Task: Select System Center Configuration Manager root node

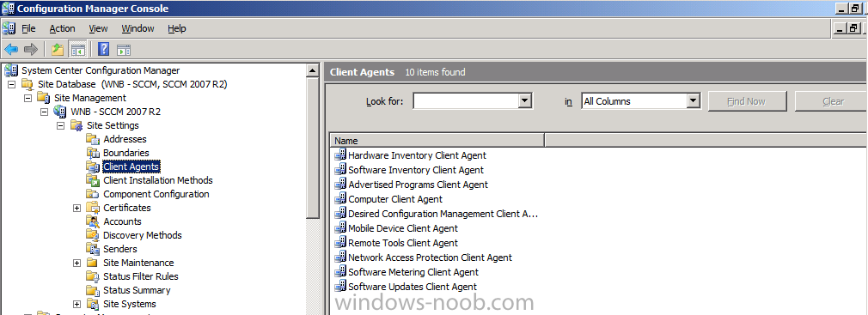Action: (x=101, y=70)
